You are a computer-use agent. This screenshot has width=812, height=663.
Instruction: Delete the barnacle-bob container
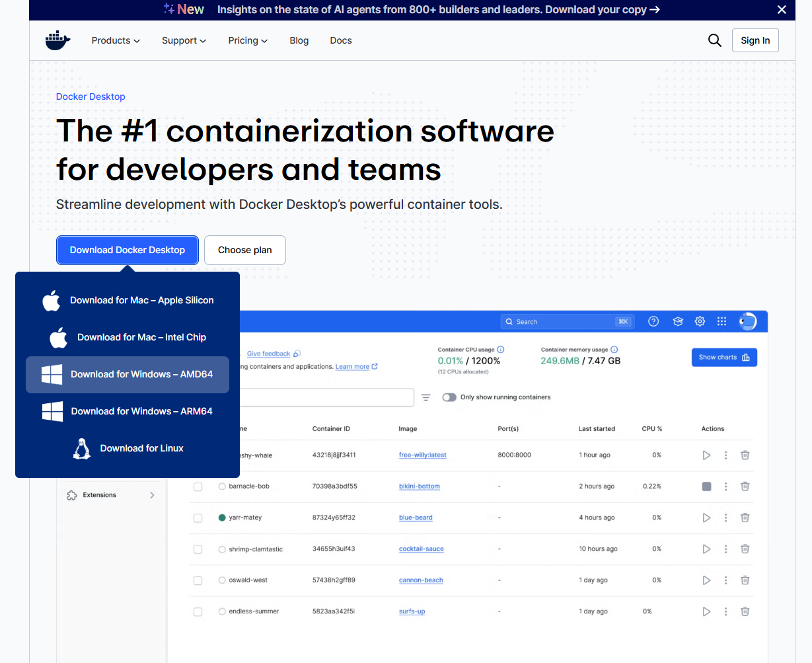pos(745,486)
